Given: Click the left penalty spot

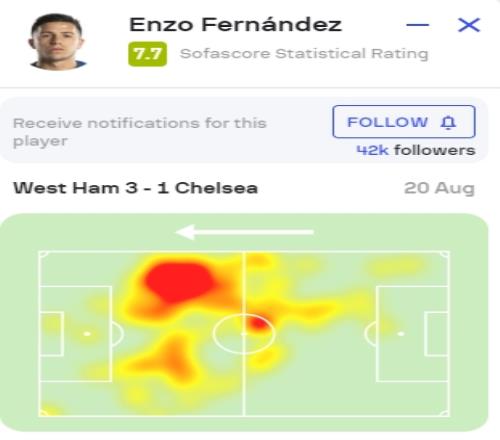Looking at the screenshot, I should click(87, 334).
